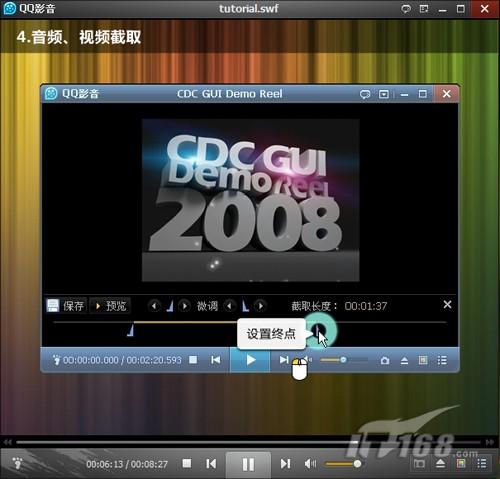This screenshot has height=479, width=500.
Task: Click the start marker on clip timeline
Action: pyautogui.click(x=131, y=331)
